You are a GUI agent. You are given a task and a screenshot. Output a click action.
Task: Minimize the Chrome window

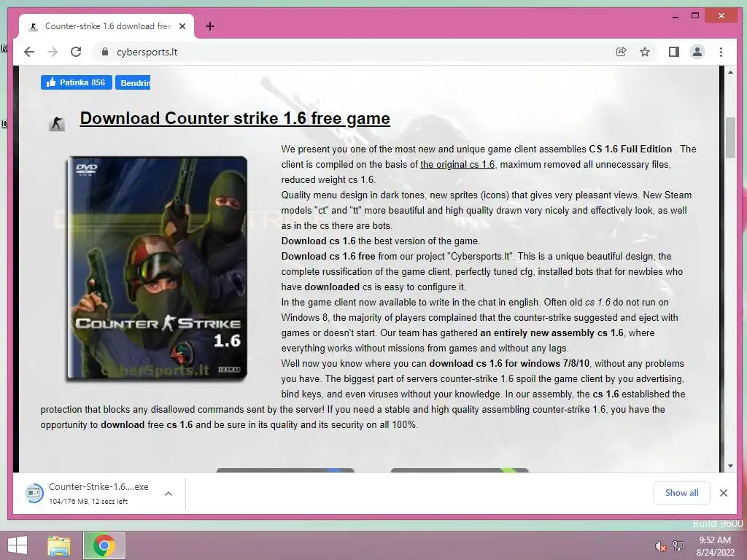675,17
